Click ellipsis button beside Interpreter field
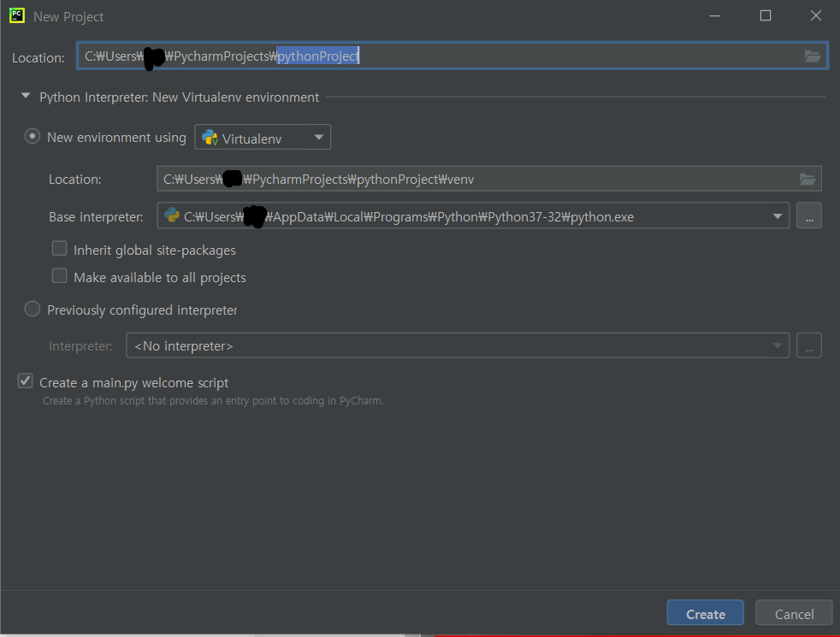Screen dimensions: 840x637 coord(809,345)
